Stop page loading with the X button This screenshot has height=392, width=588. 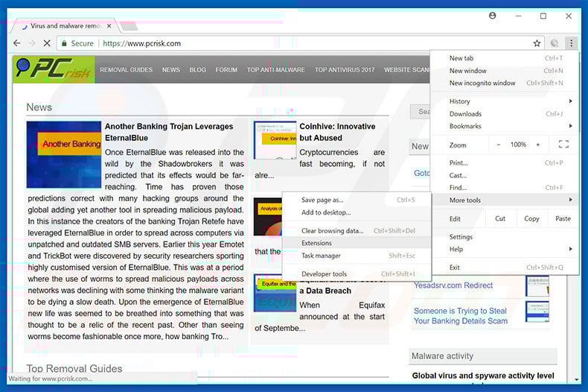pyautogui.click(x=47, y=43)
